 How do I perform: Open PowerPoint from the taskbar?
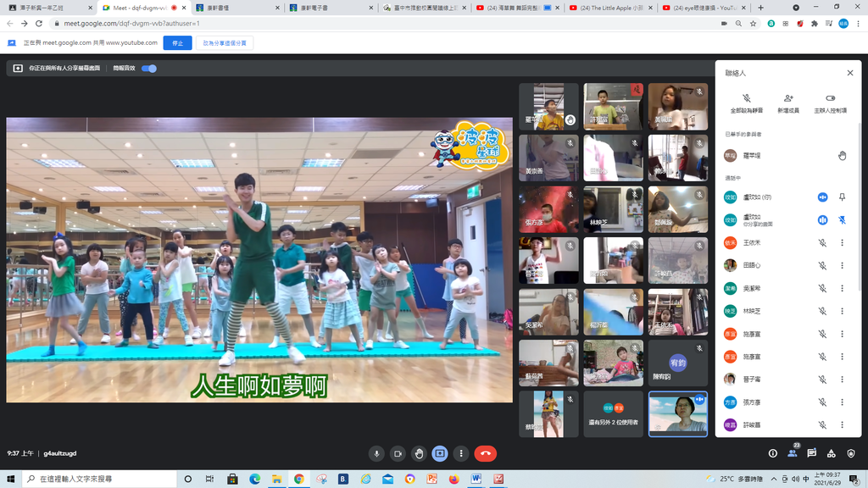coord(431,480)
